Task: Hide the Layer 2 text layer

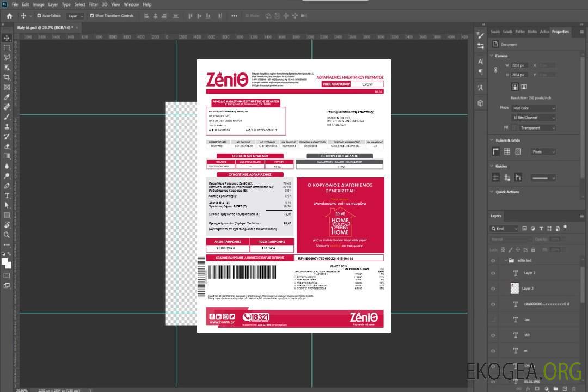Action: tap(493, 273)
